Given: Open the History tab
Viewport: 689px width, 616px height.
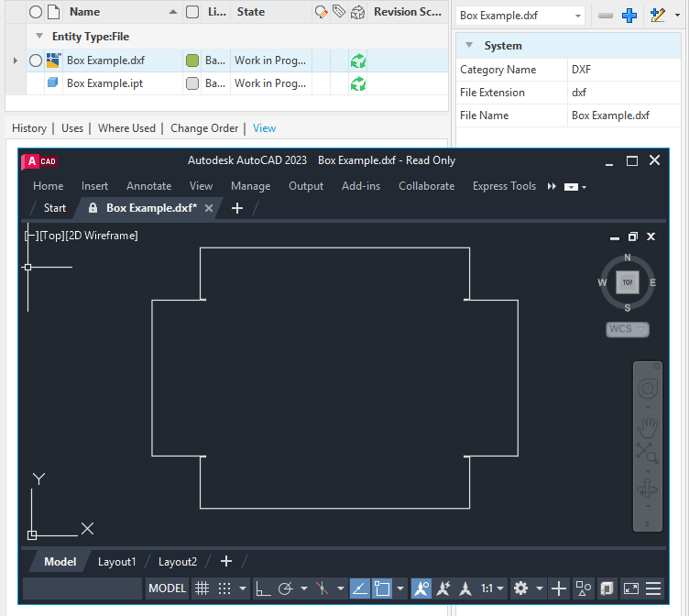Looking at the screenshot, I should pyautogui.click(x=29, y=128).
